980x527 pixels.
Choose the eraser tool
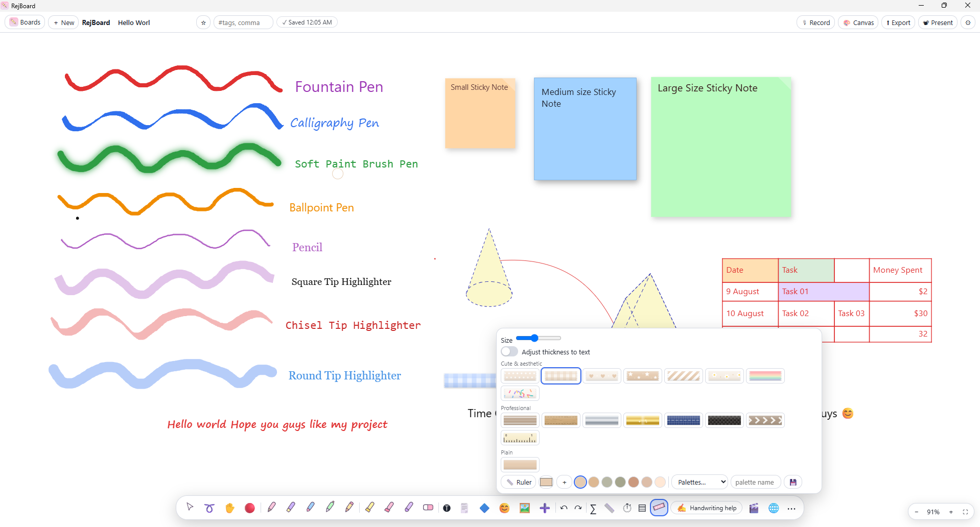click(428, 508)
